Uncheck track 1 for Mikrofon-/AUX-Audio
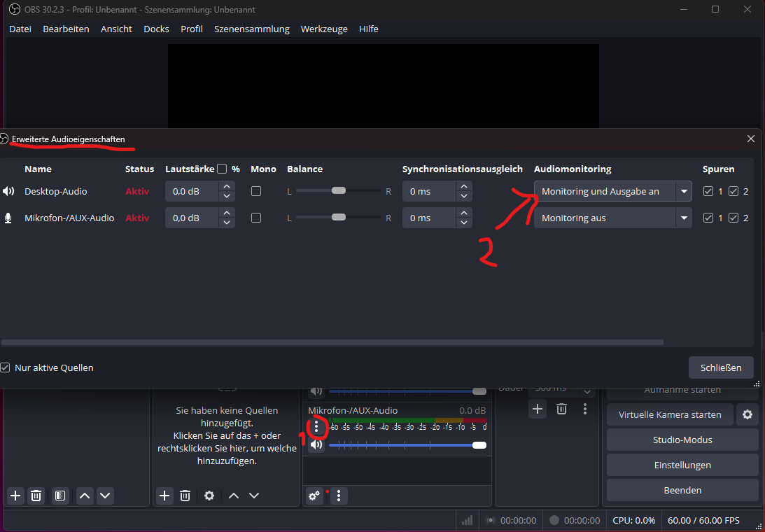The height and width of the screenshot is (532, 765). (x=708, y=218)
